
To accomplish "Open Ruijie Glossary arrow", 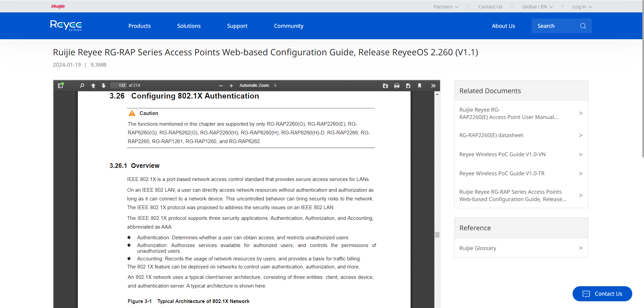I will pyautogui.click(x=581, y=248).
